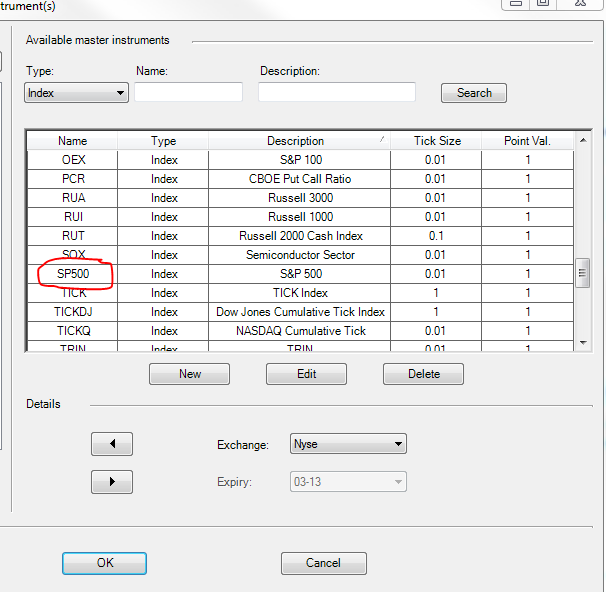This screenshot has height=592, width=606.
Task: Open the Type dropdown showing Index
Action: point(76,93)
